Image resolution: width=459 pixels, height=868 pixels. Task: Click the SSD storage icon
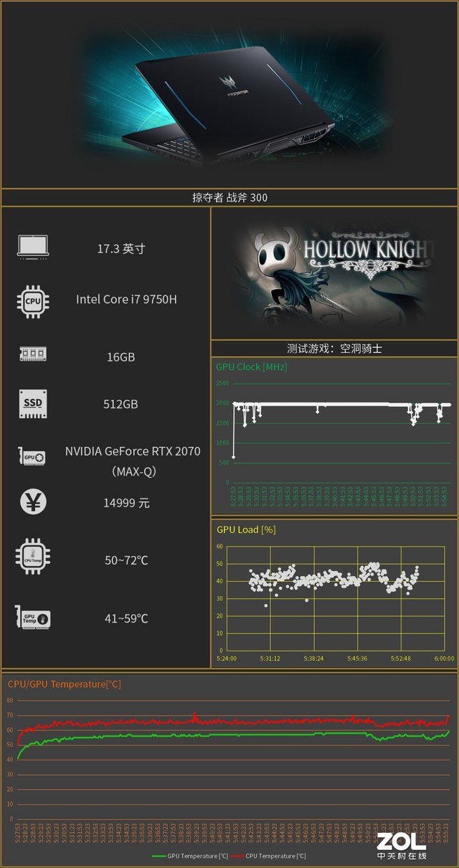coord(32,403)
